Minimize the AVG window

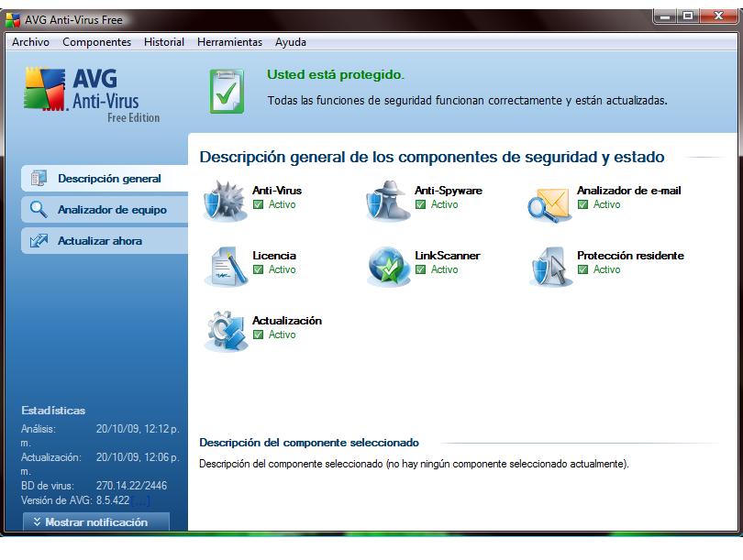[665, 16]
